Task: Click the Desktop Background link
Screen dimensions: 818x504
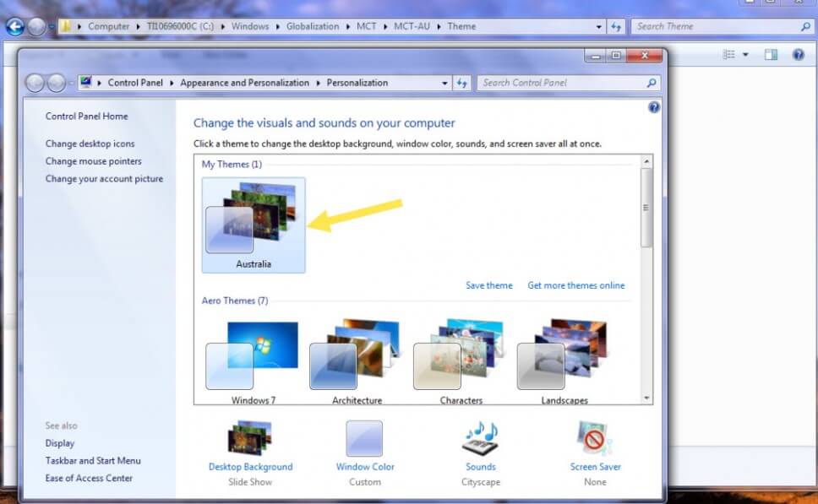Action: tap(250, 467)
